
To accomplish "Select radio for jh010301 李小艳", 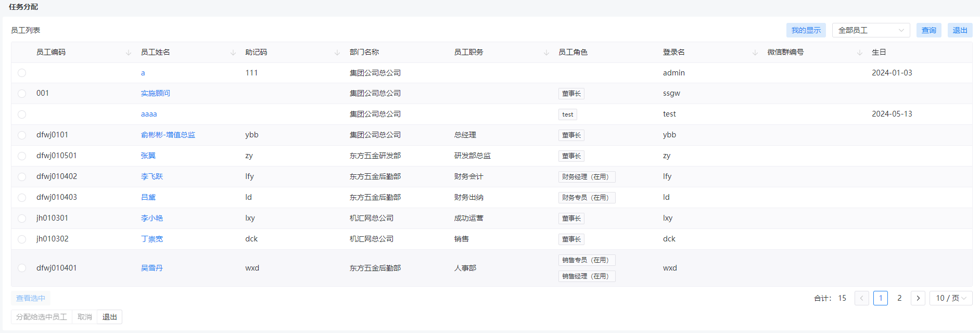I will click(22, 219).
